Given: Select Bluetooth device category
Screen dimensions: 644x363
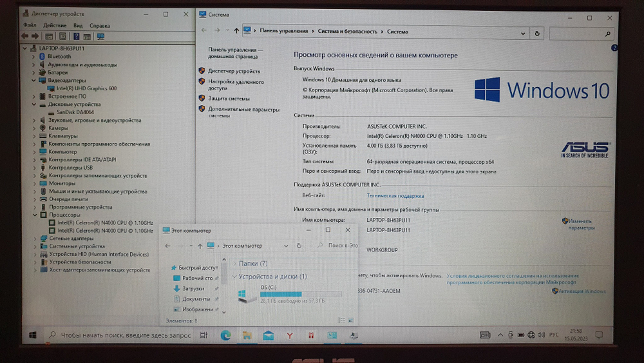Looking at the screenshot, I should [x=59, y=56].
